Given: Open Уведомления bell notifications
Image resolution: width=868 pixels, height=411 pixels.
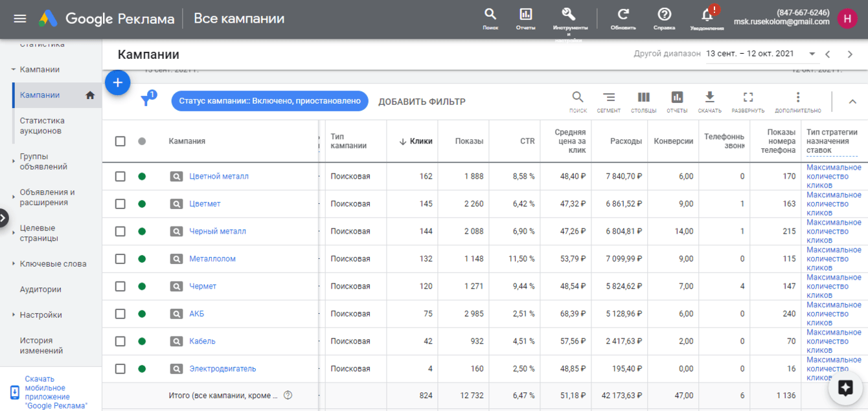Looking at the screenshot, I should click(x=707, y=16).
